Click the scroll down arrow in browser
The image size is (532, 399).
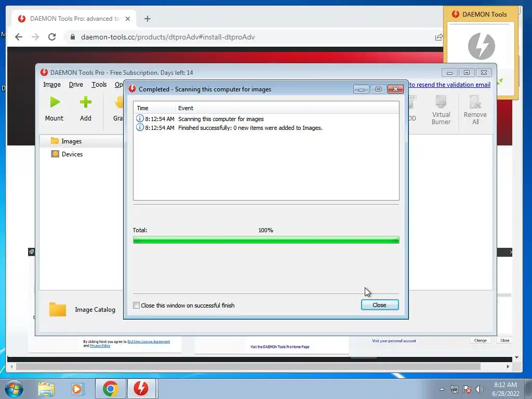point(516,357)
